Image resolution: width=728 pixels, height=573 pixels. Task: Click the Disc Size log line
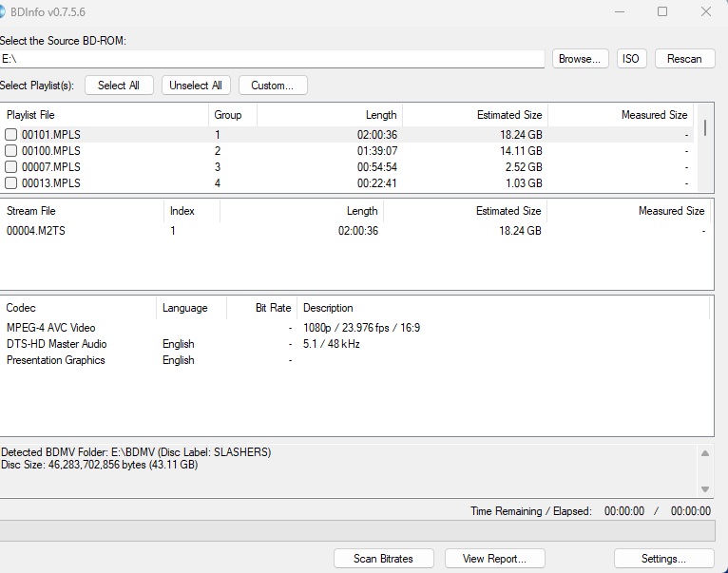100,465
